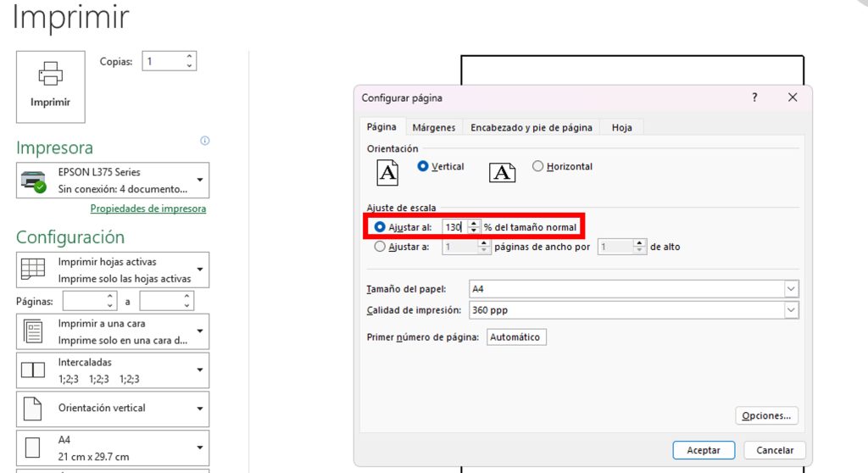
Task: Close the Configurar página dialog
Action: (x=793, y=97)
